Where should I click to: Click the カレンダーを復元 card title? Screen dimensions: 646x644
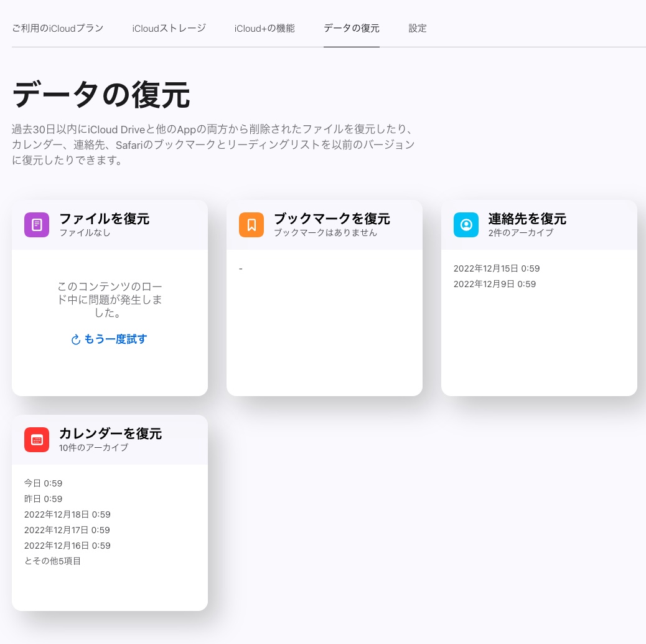pyautogui.click(x=110, y=433)
